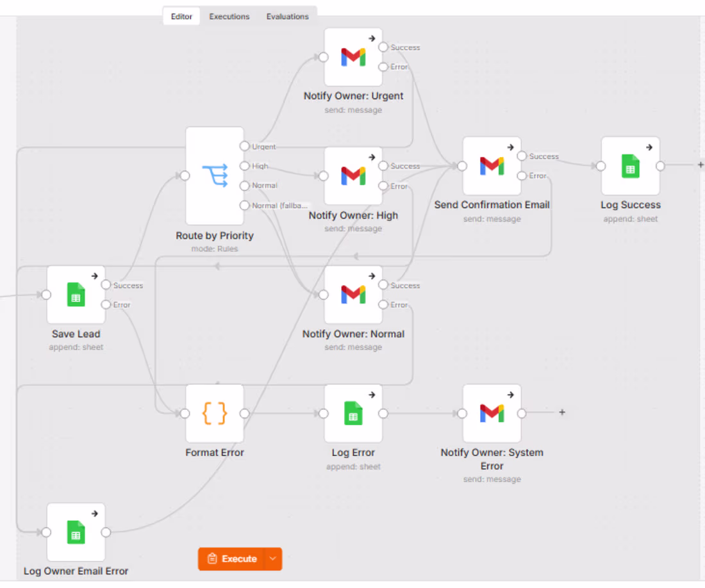Image resolution: width=705 pixels, height=588 pixels.
Task: Add a node after Notify Owner: System Error
Action: pyautogui.click(x=562, y=412)
